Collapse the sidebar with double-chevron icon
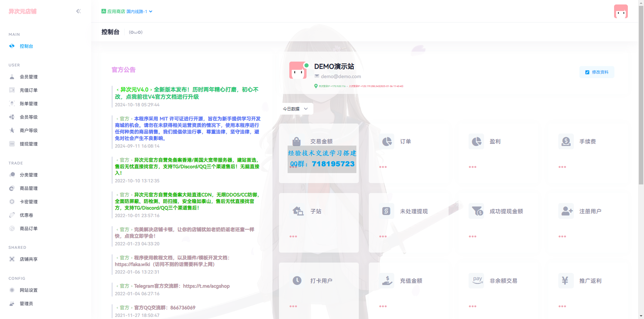Screen dimensions: 644x319 (78, 11)
